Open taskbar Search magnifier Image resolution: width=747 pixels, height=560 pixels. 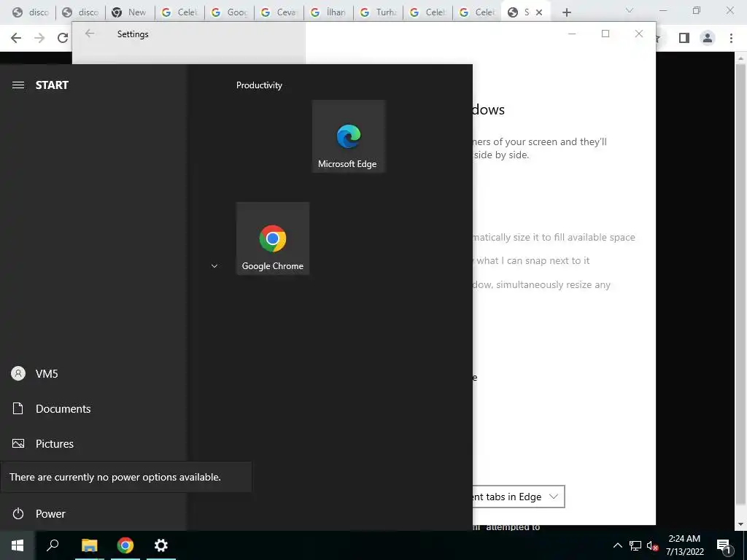click(53, 545)
